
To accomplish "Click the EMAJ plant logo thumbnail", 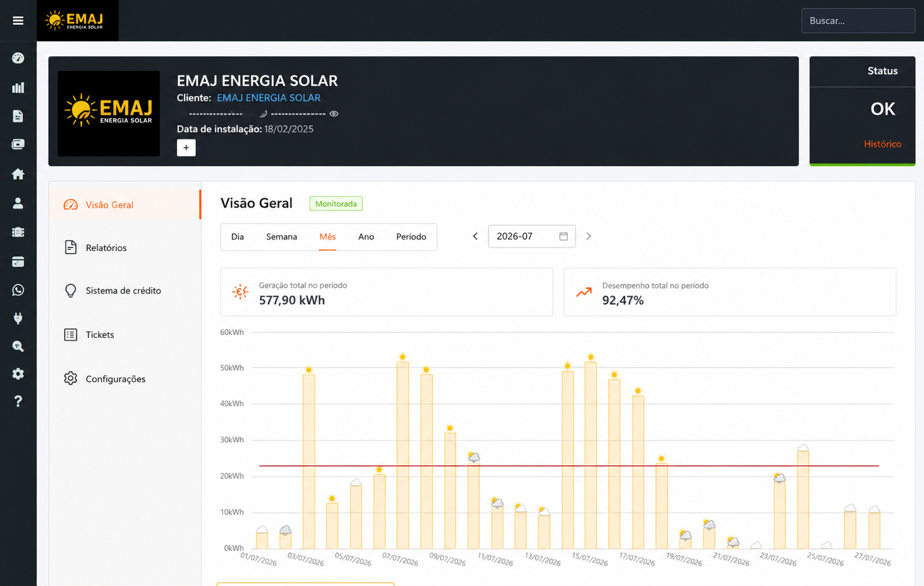I will click(x=109, y=114).
